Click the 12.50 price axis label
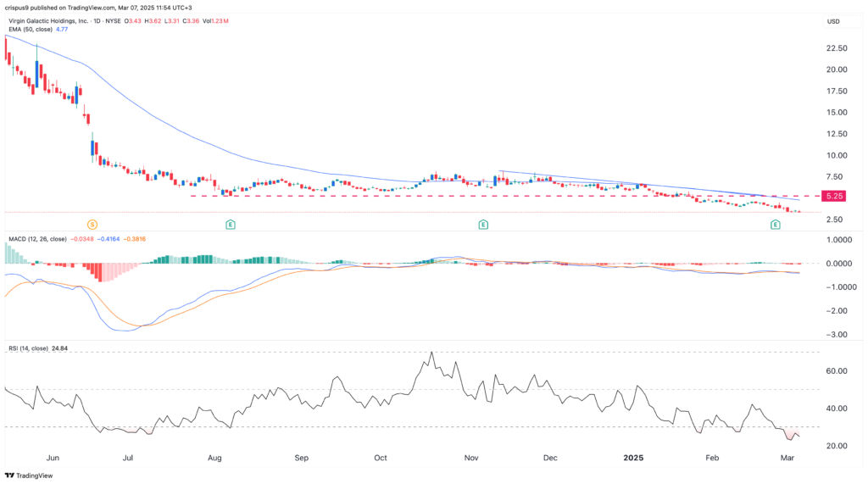The width and height of the screenshot is (868, 484). [x=837, y=133]
